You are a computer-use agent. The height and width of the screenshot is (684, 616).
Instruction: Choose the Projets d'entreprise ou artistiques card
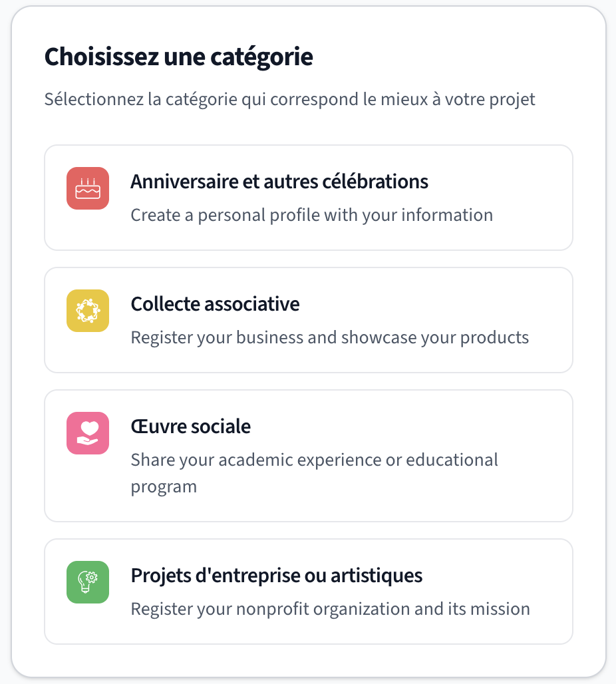click(308, 591)
